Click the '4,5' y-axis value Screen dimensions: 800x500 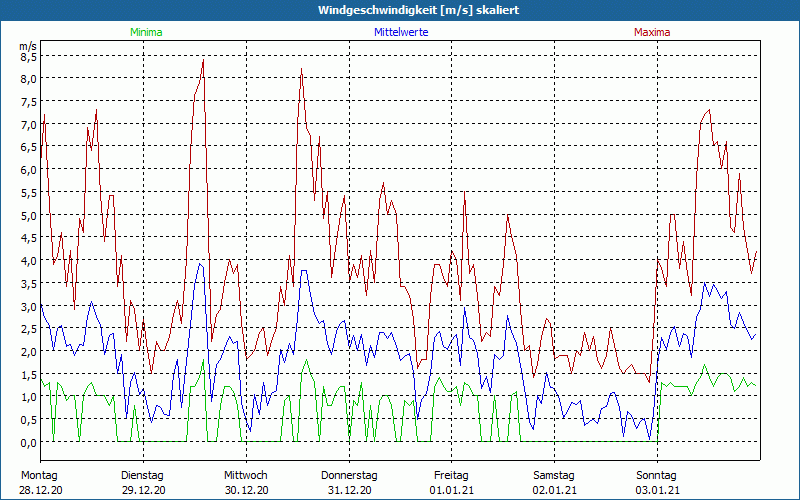(x=29, y=238)
